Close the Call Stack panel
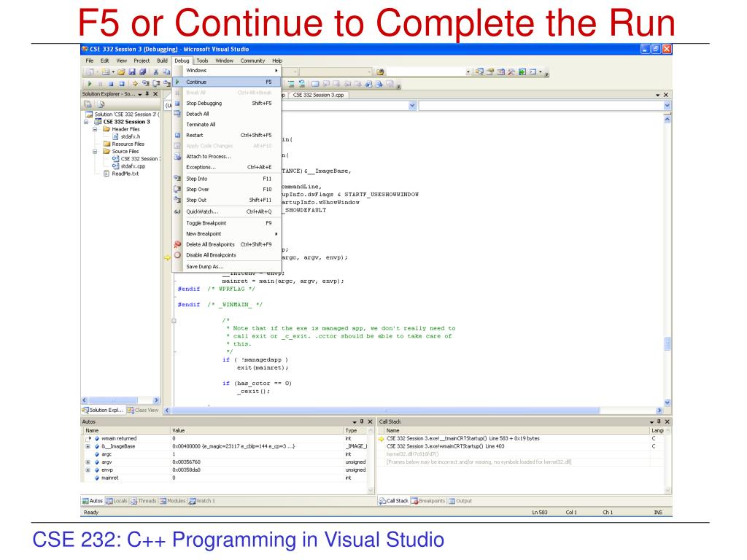 click(x=667, y=421)
